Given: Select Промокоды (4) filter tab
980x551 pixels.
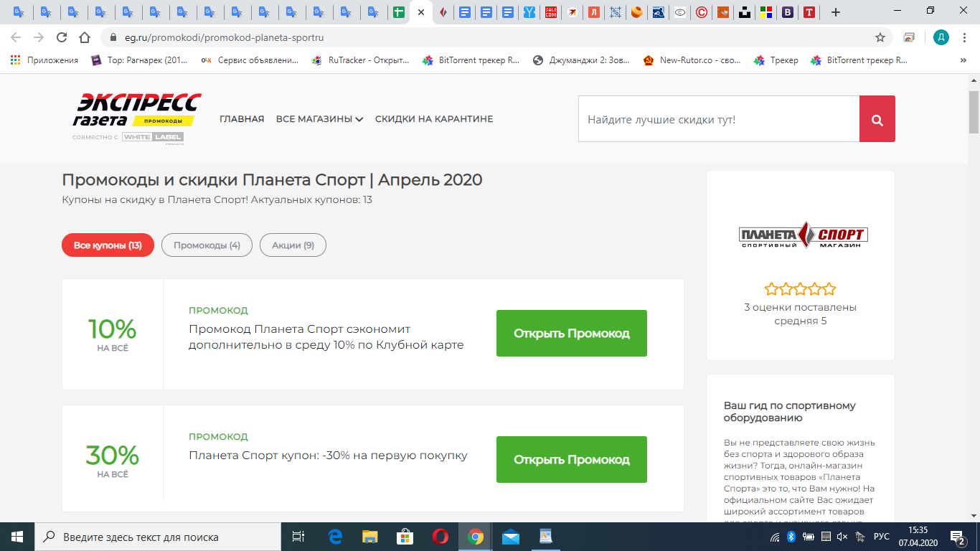Looking at the screenshot, I should [207, 245].
